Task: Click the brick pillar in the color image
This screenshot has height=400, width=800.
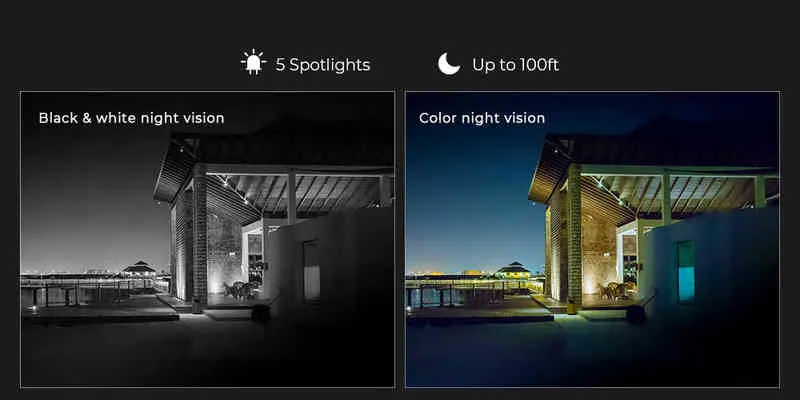Action: click(574, 236)
